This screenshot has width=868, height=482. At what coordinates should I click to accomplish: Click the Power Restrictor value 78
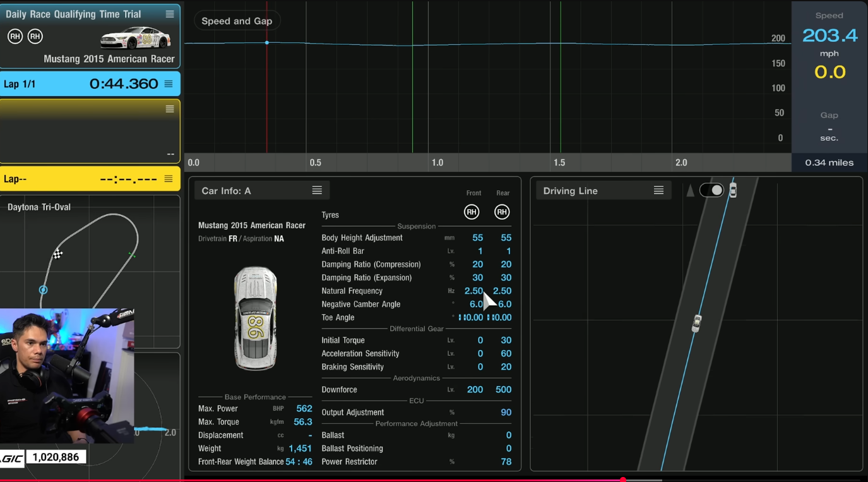click(x=506, y=461)
